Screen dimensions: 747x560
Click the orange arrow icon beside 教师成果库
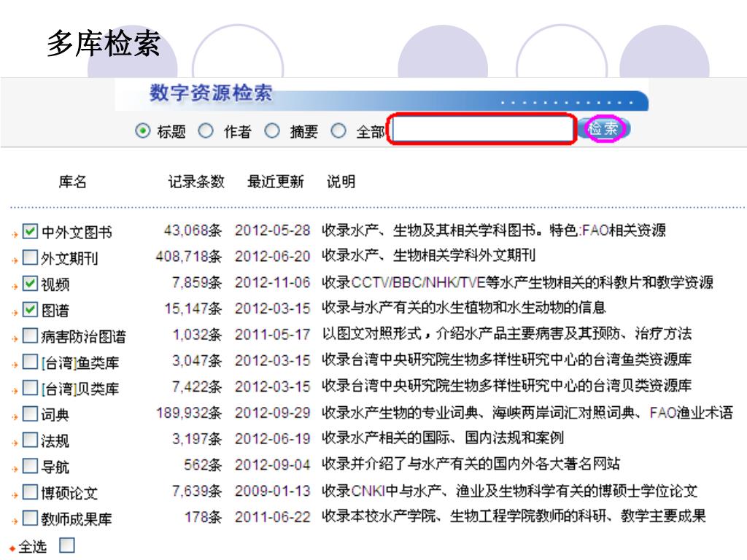point(15,521)
